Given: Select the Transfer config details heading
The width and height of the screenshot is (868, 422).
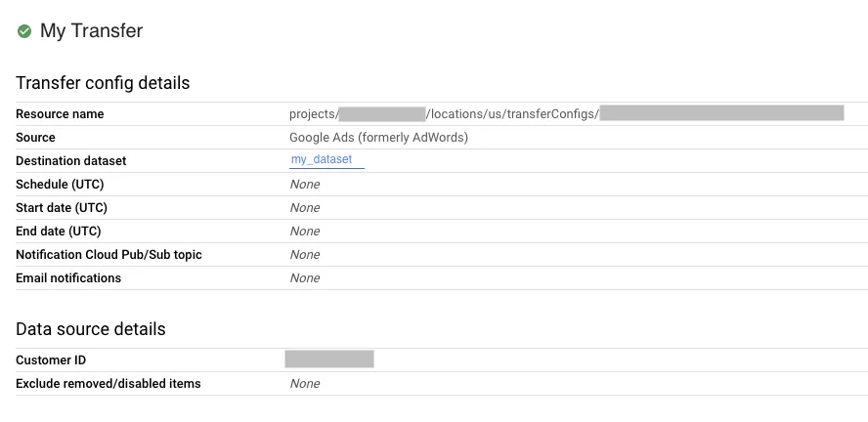Looking at the screenshot, I should pyautogui.click(x=103, y=83).
